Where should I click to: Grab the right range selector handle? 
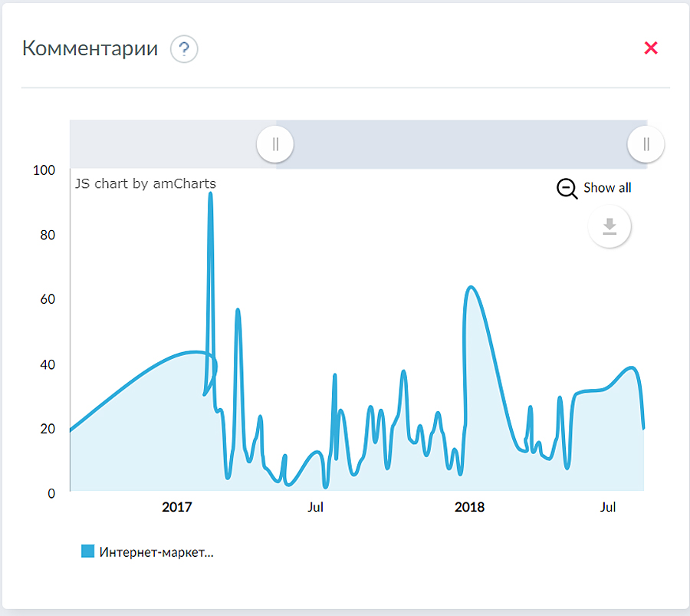[x=646, y=143]
